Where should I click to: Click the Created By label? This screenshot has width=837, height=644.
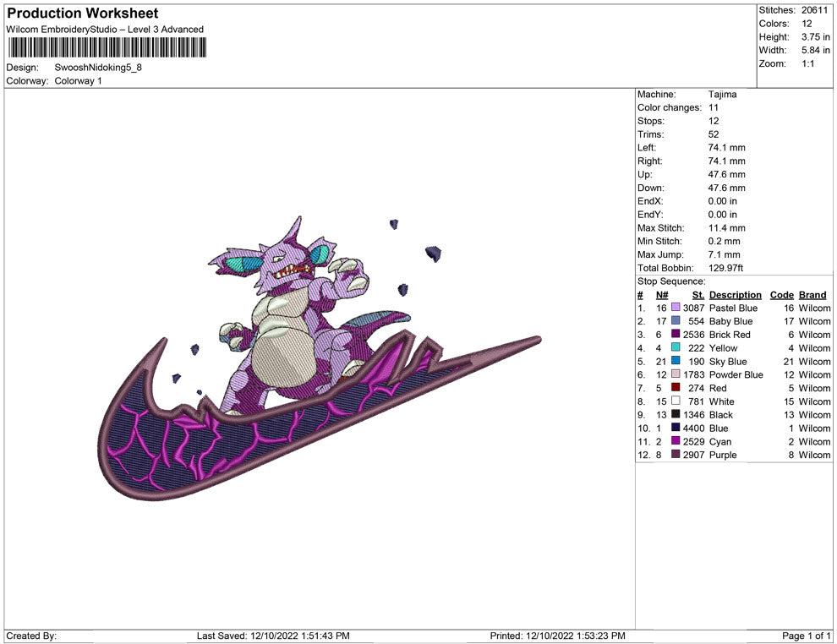(31, 636)
